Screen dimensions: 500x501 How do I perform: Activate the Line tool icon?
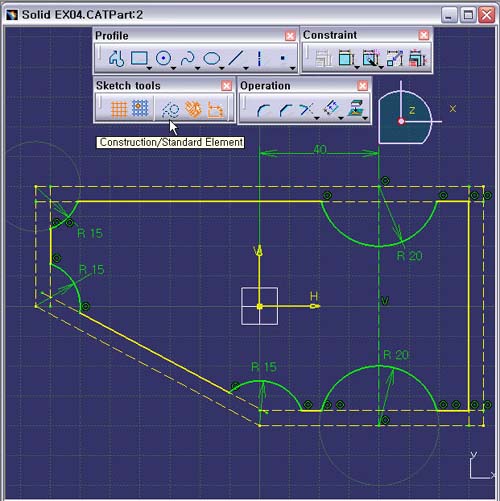tap(235, 58)
